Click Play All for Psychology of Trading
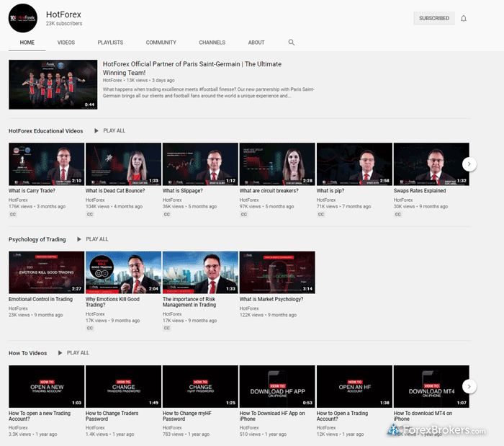The height and width of the screenshot is (446, 504). 96,239
